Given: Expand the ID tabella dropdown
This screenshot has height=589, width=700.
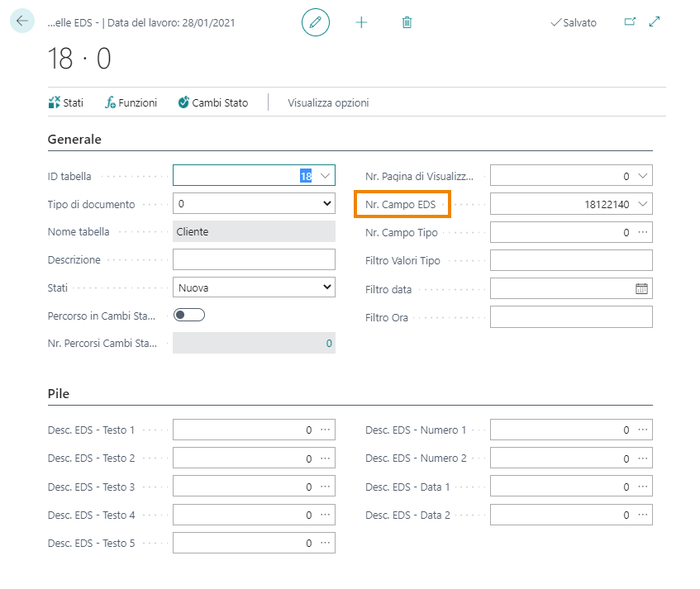Looking at the screenshot, I should point(325,176).
